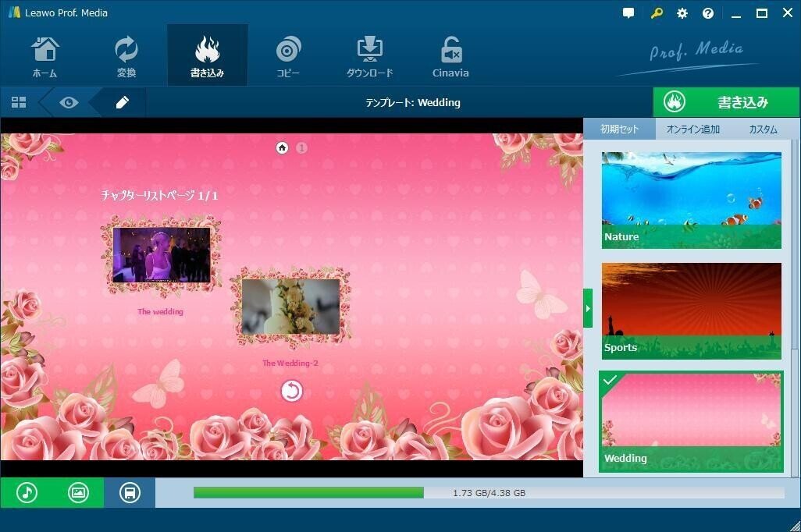This screenshot has height=532, width=801.
Task: Click チャプターリストページ 1/1 title text
Action: [x=159, y=195]
